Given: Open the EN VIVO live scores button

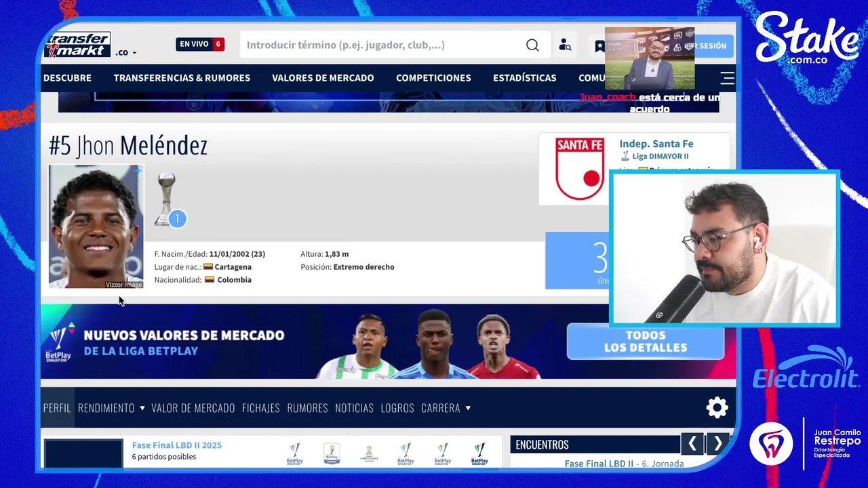Looking at the screenshot, I should click(x=200, y=44).
